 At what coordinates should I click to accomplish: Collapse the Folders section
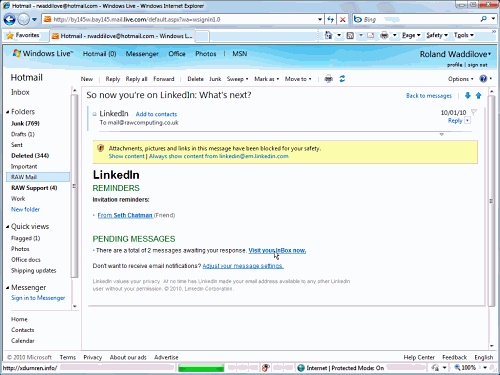(x=7, y=112)
